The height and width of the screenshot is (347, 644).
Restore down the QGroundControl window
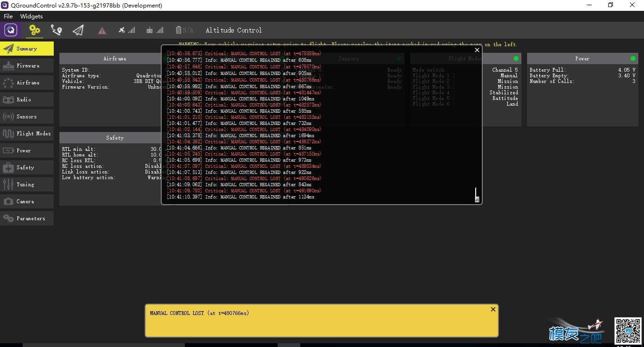[x=611, y=5]
